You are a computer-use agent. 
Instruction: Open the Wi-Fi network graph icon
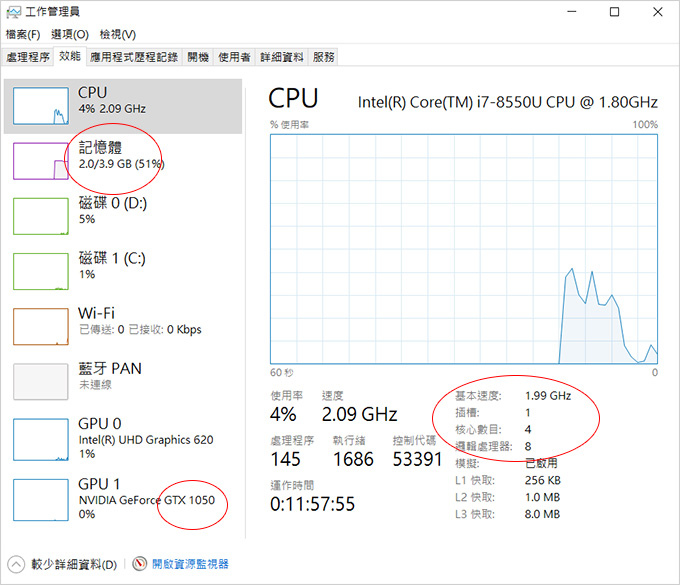coord(41,327)
